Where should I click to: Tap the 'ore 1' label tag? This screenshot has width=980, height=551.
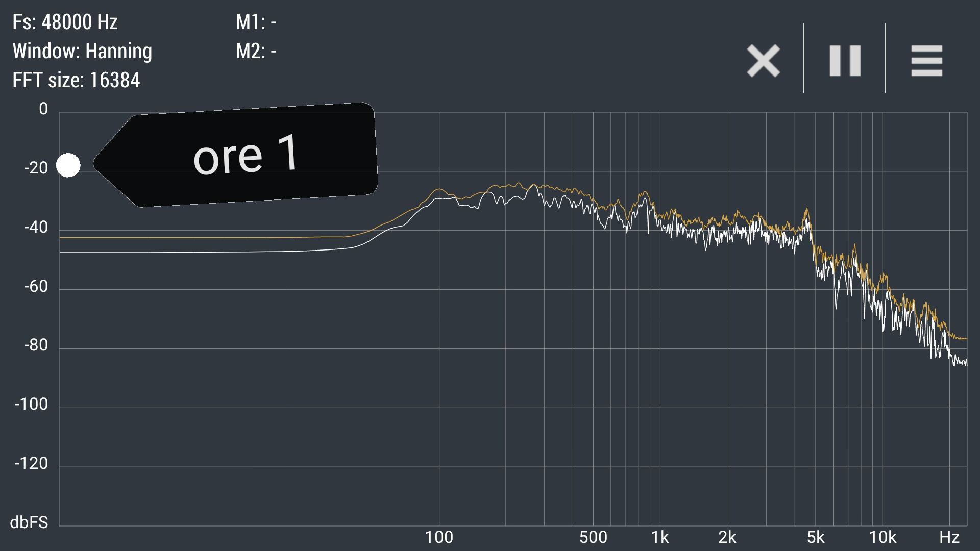coord(236,155)
